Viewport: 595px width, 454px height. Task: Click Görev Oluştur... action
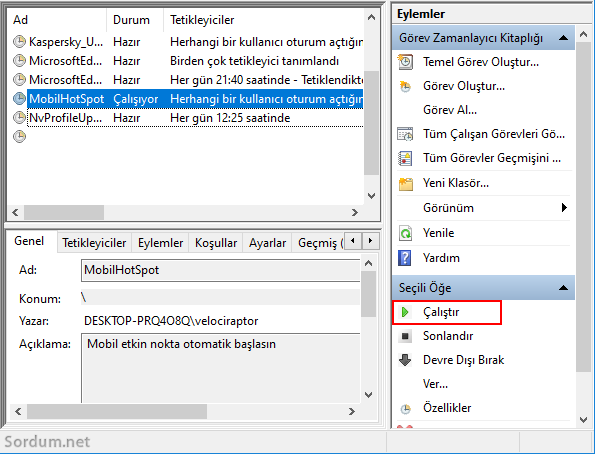coord(464,86)
